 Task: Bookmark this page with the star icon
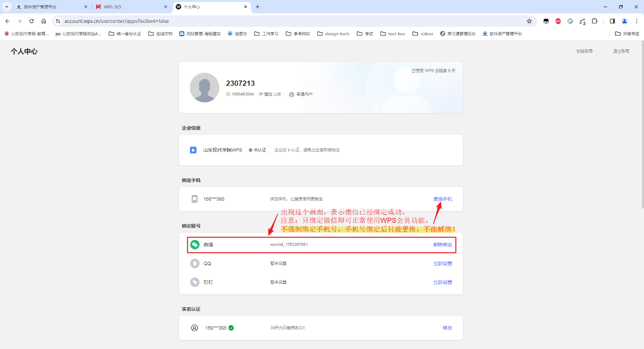coord(529,21)
